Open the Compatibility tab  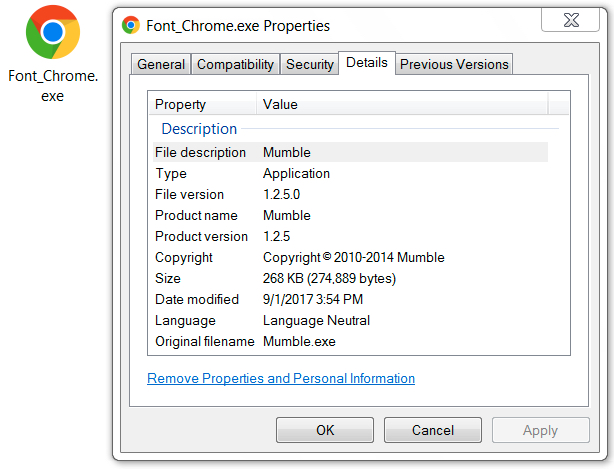[235, 64]
